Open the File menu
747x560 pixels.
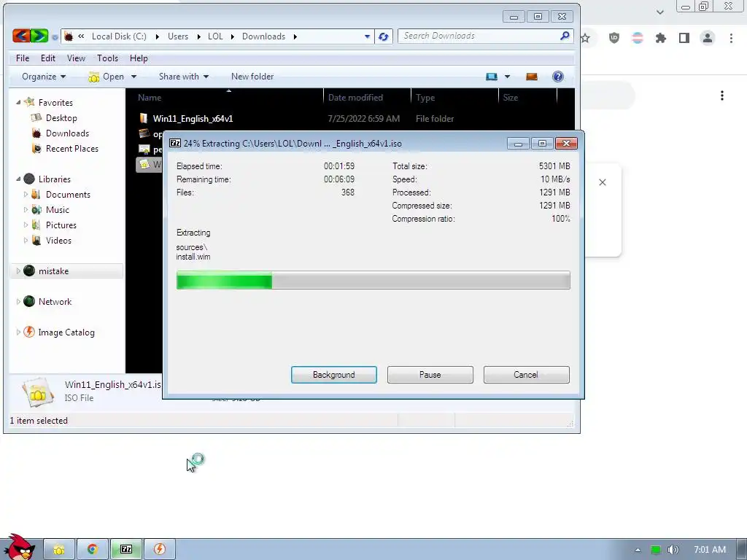pyautogui.click(x=23, y=58)
